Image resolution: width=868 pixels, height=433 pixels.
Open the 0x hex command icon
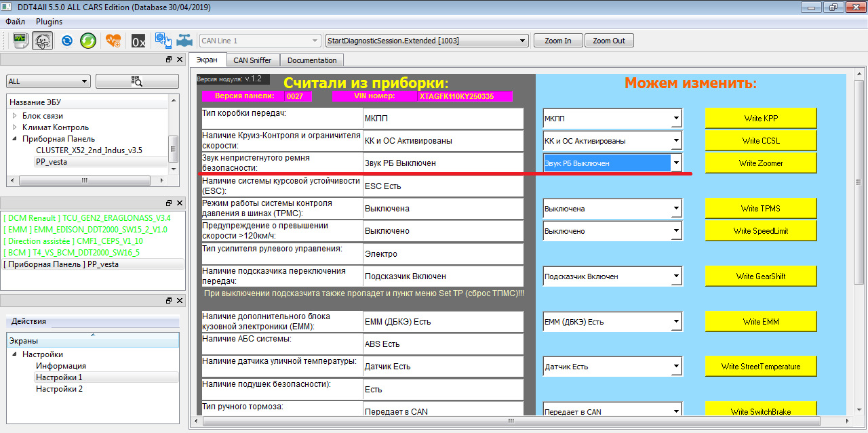tap(138, 41)
